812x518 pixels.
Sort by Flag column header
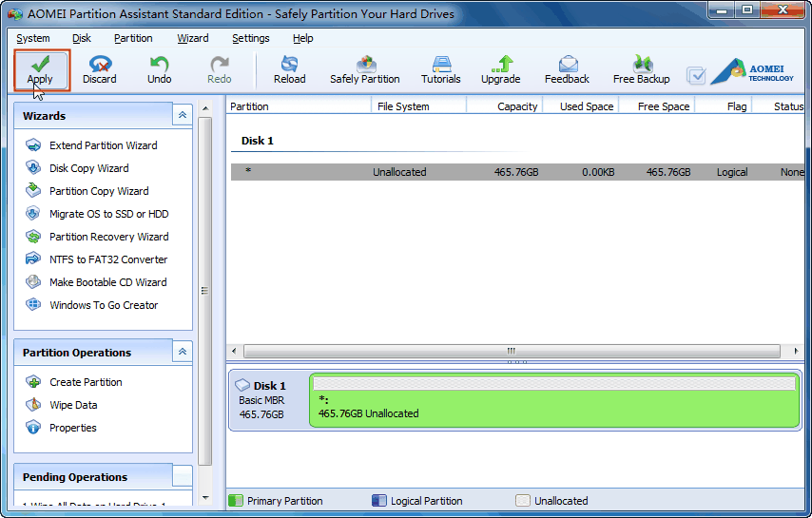(724, 106)
